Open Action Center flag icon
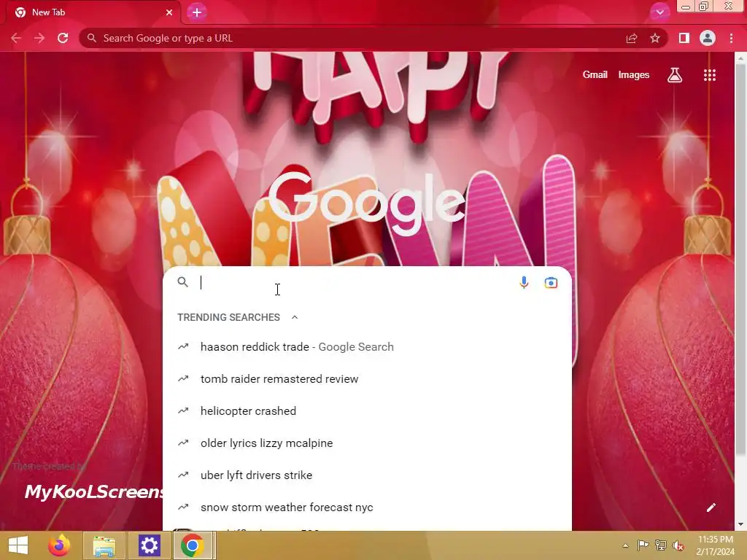This screenshot has width=747, height=560. 643,545
